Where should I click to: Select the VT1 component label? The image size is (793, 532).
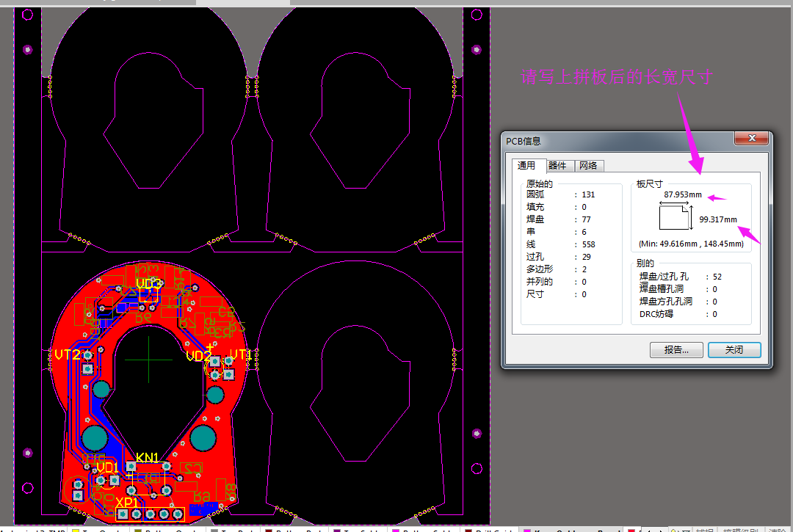241,355
